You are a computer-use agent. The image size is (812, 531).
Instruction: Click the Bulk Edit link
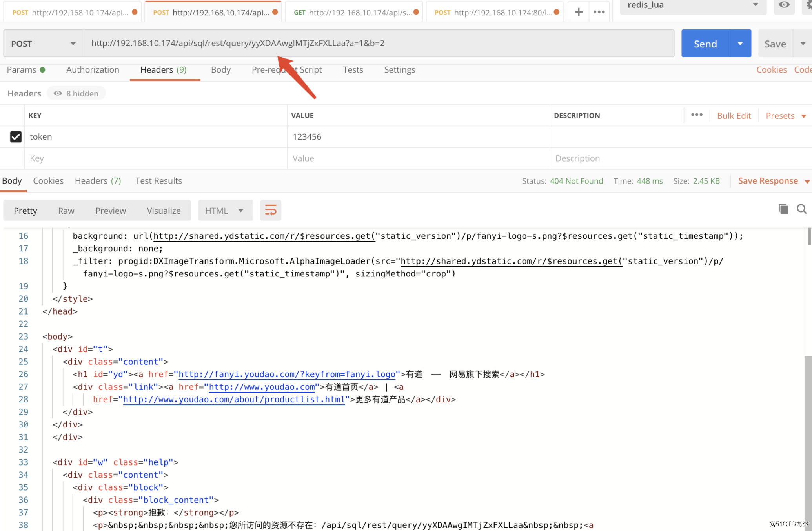(x=734, y=116)
